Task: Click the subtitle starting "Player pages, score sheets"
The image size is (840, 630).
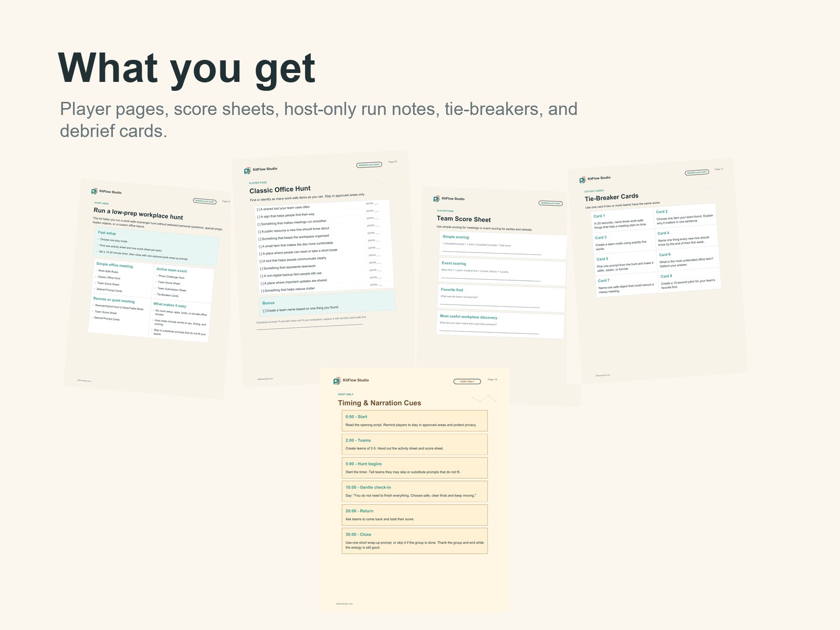Action: (319, 120)
